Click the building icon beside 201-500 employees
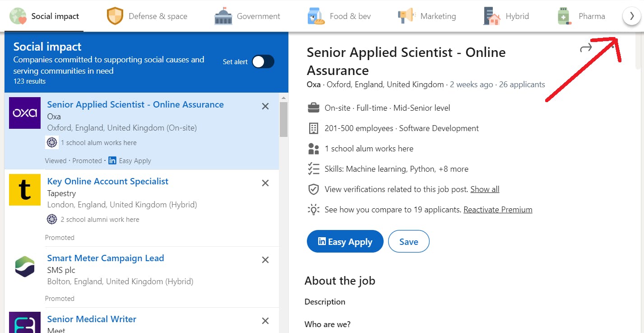644x333 pixels. (313, 128)
